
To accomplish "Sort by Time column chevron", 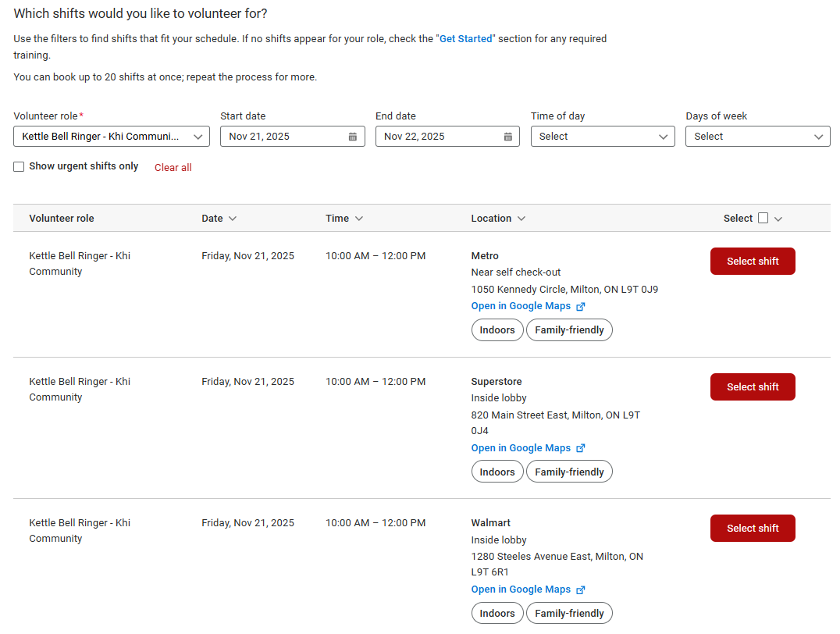I will (x=359, y=219).
